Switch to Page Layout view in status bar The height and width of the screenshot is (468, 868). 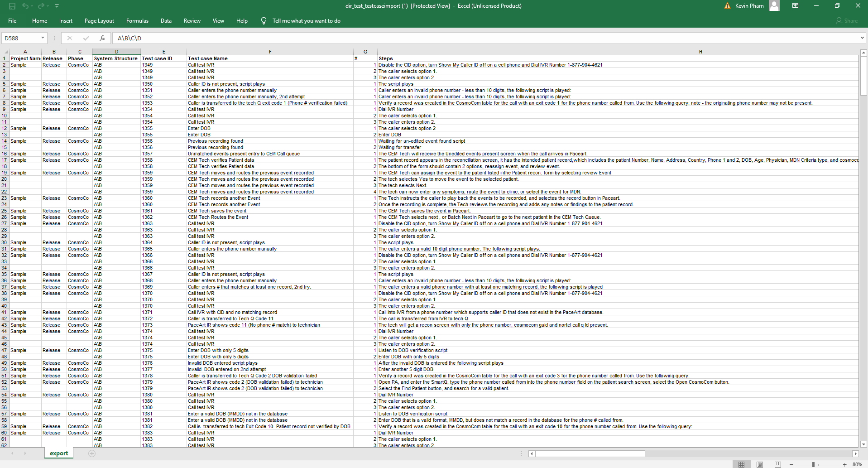(760, 464)
